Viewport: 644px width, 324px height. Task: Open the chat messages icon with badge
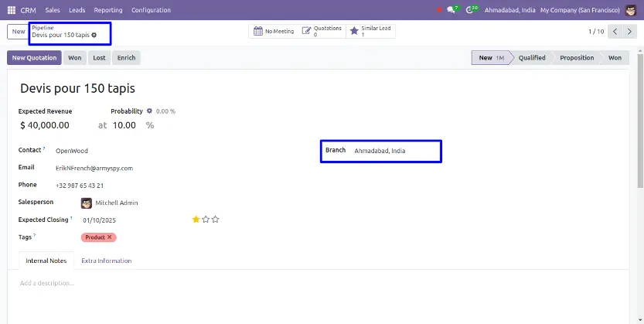pyautogui.click(x=451, y=10)
